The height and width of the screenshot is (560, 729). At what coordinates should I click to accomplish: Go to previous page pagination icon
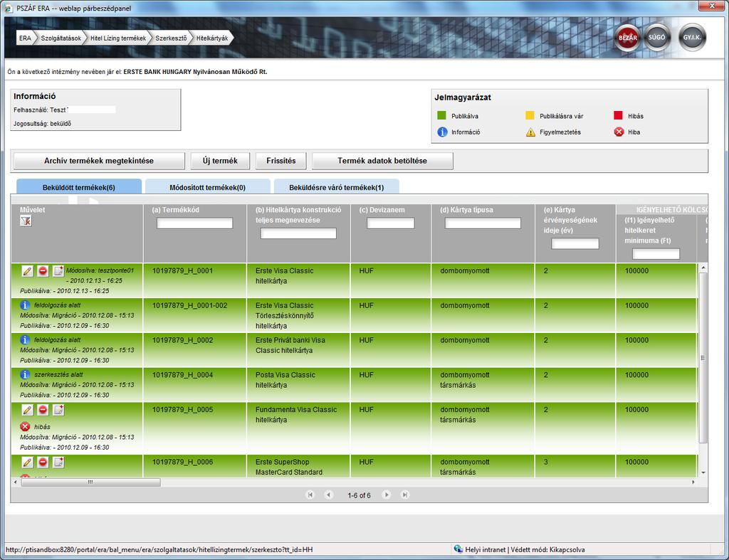pyautogui.click(x=329, y=495)
